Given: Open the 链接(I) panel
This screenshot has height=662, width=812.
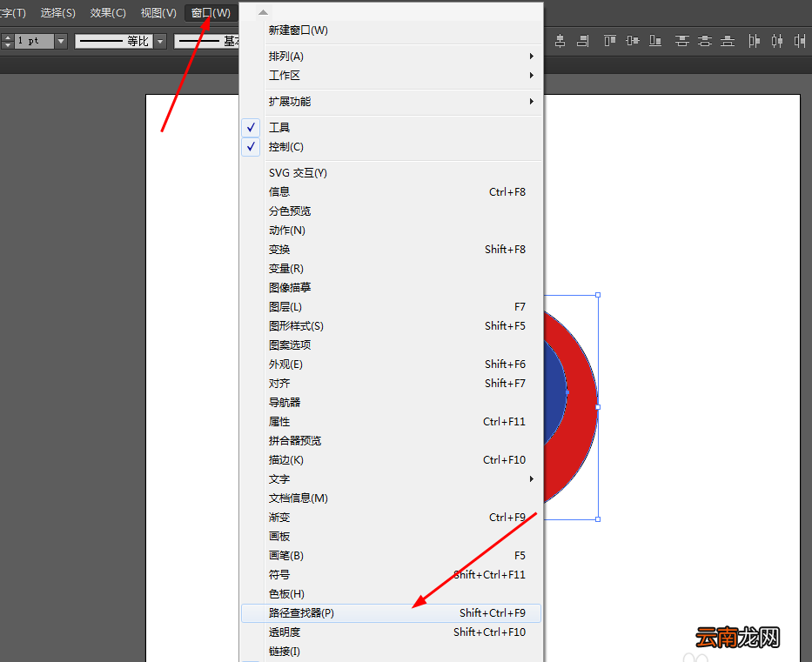Looking at the screenshot, I should [x=391, y=652].
